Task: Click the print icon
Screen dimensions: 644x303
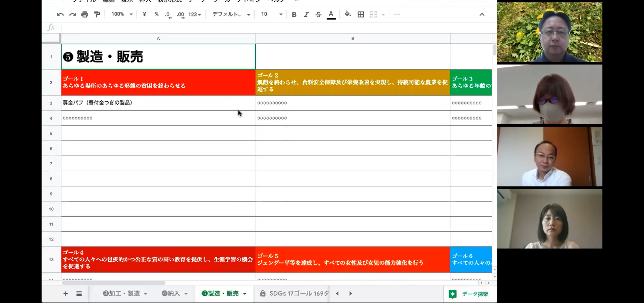Action: tap(85, 14)
